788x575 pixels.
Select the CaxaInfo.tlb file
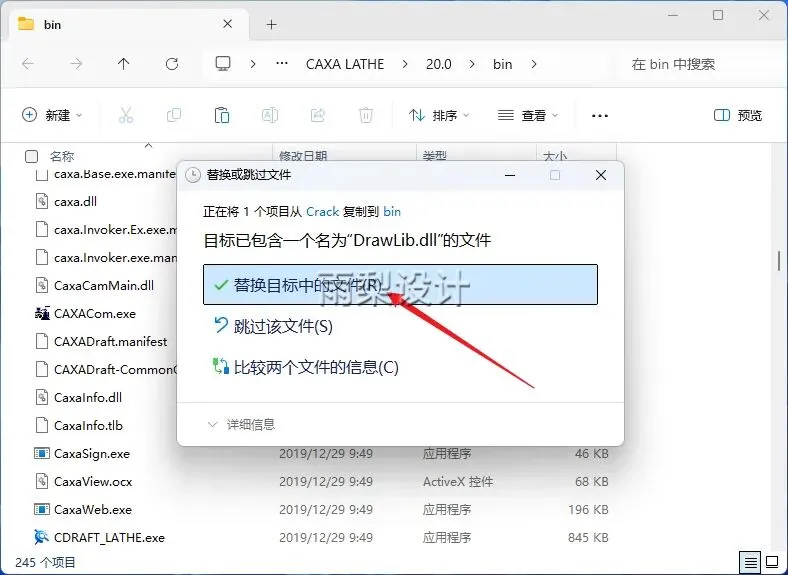coord(88,426)
